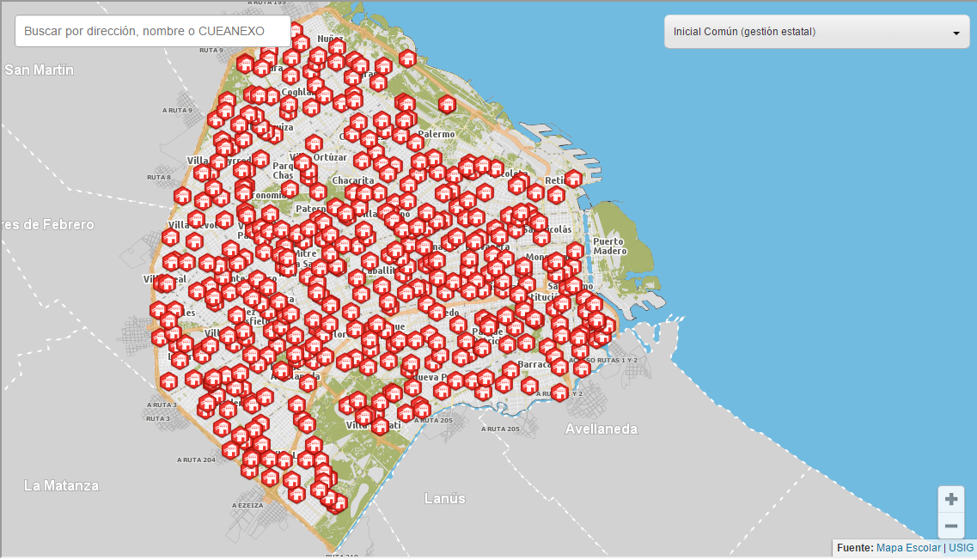Click the zoom in plus icon

pyautogui.click(x=950, y=498)
